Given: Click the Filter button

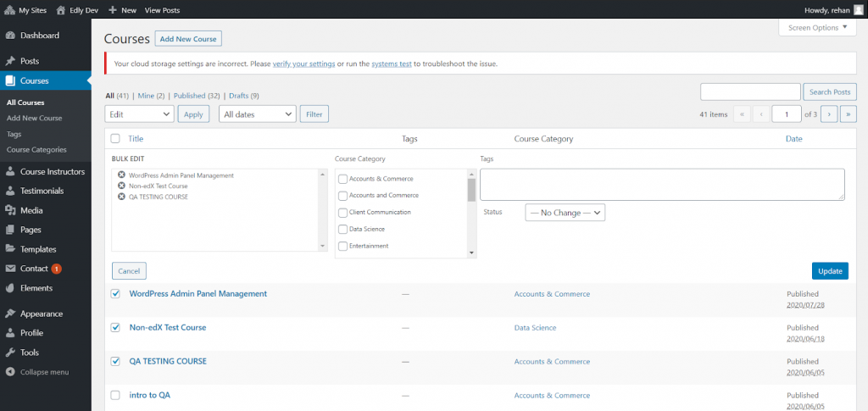Looking at the screenshot, I should coord(314,114).
